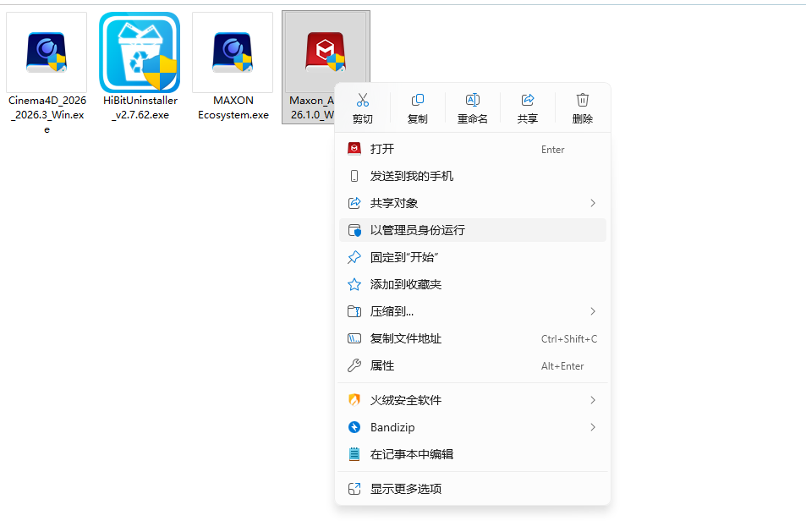Viewport: 806px width, 532px height.
Task: Click the Alt+Enter shortcut text
Action: (562, 366)
